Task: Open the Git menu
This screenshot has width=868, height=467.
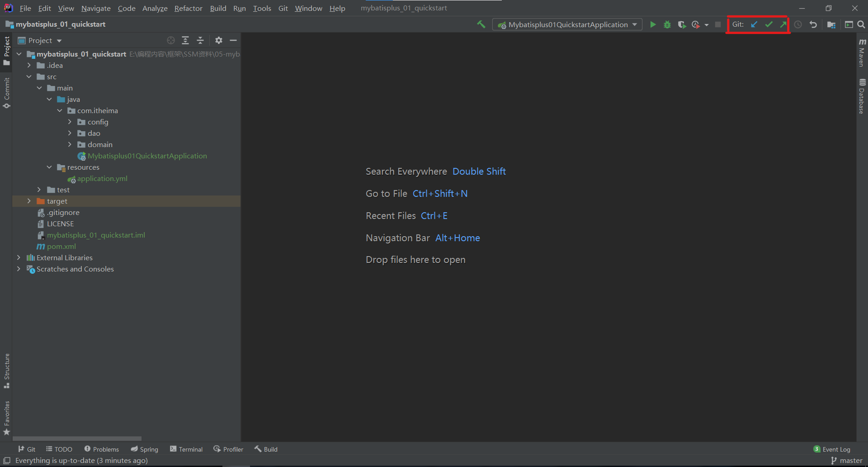Action: (283, 8)
